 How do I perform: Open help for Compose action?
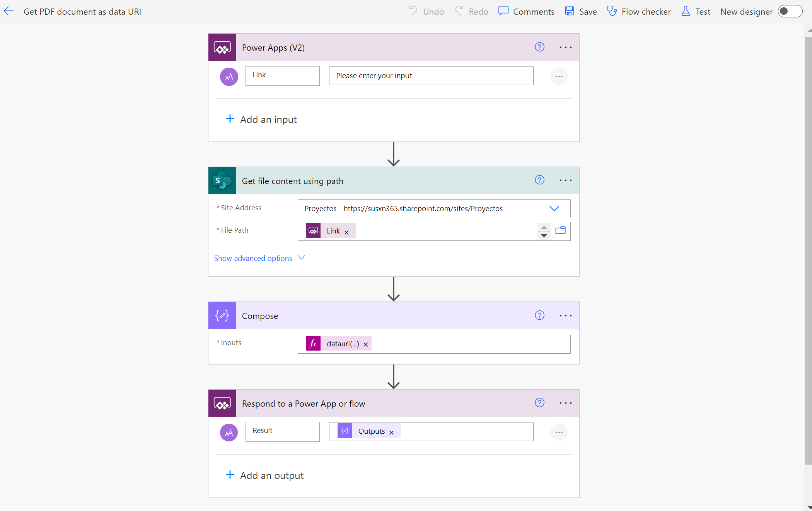539,315
